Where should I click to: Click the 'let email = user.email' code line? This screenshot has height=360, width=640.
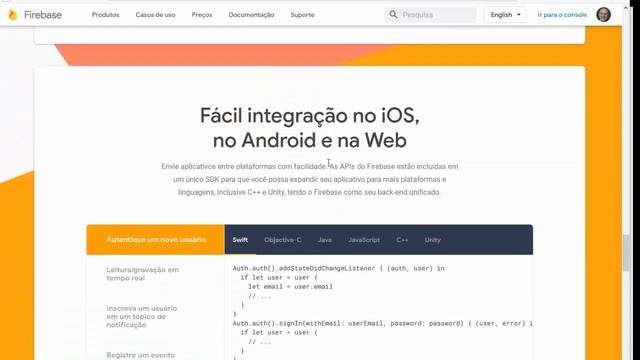coord(290,287)
